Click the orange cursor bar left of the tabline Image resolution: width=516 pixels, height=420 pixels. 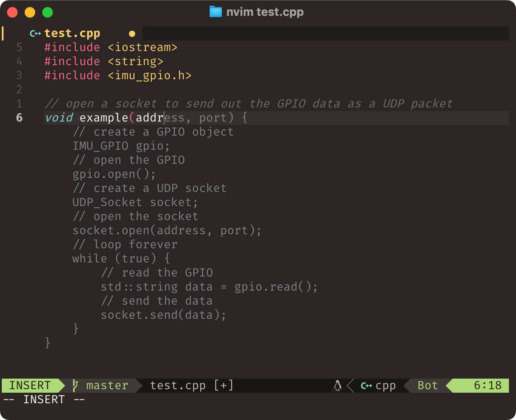pos(4,33)
